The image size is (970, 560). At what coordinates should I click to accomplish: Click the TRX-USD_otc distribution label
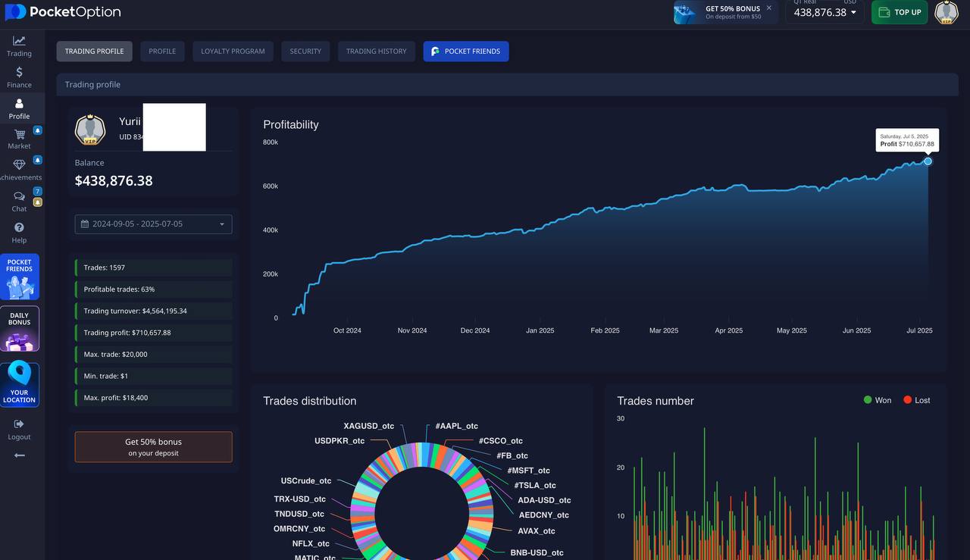pos(300,499)
